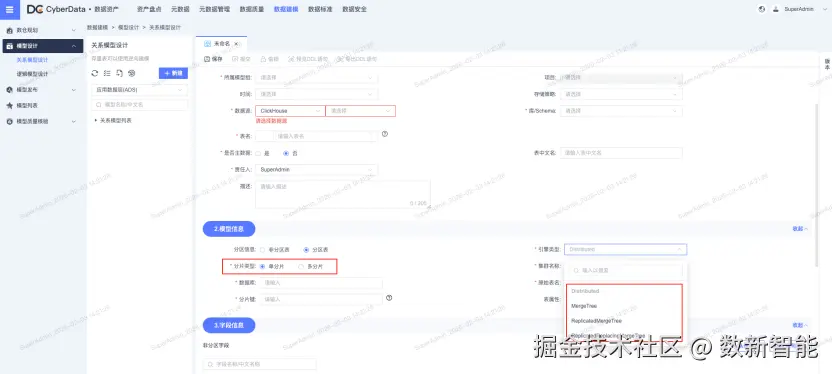Screen dimensions: 832x374
Task: Click the 未命名 tab model icon
Action: coord(207,44)
